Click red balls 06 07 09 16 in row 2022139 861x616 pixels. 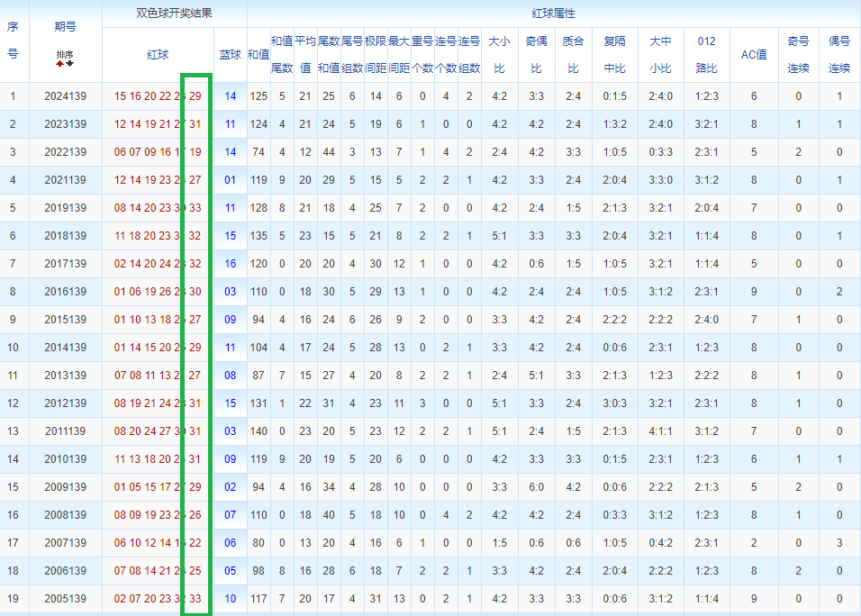[143, 152]
